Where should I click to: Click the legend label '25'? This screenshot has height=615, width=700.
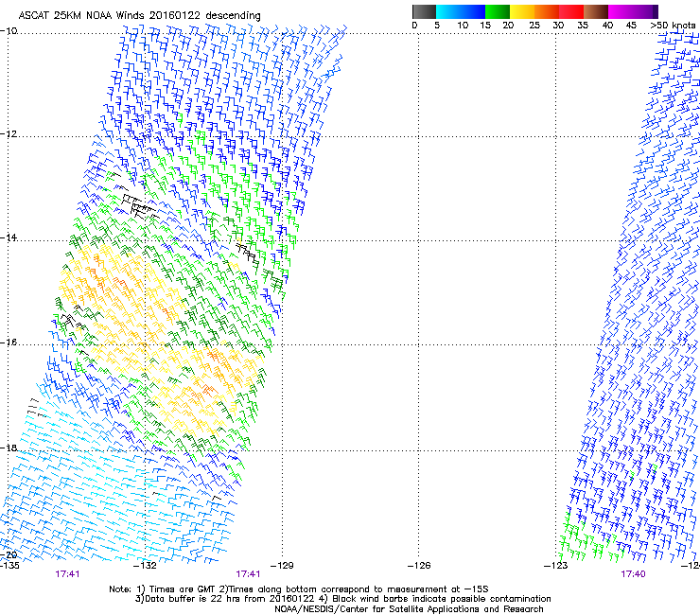534,26
